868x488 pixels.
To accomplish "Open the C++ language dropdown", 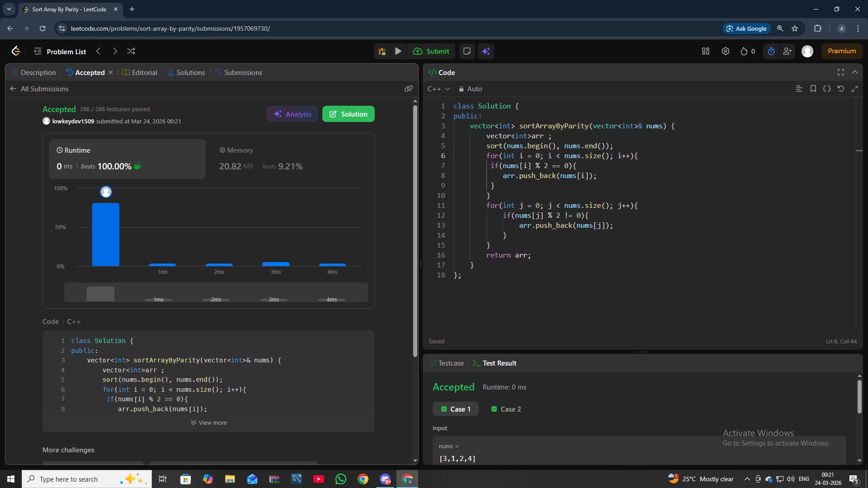I will coord(439,89).
